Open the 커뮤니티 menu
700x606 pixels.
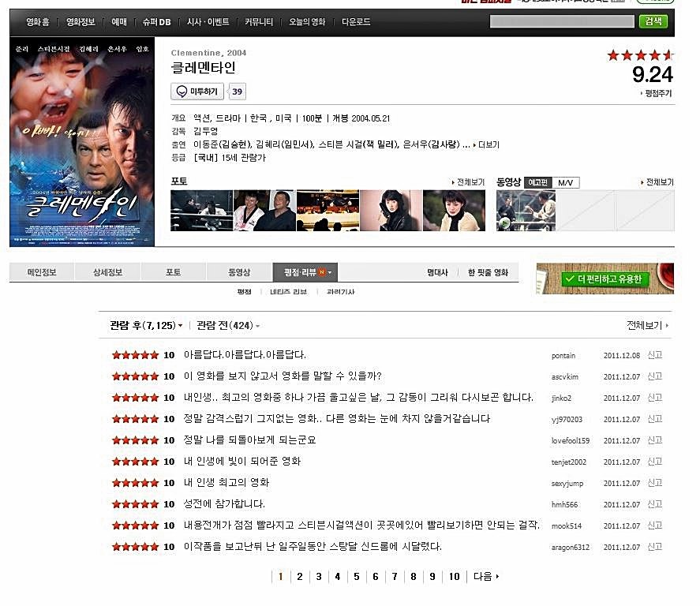tap(259, 22)
